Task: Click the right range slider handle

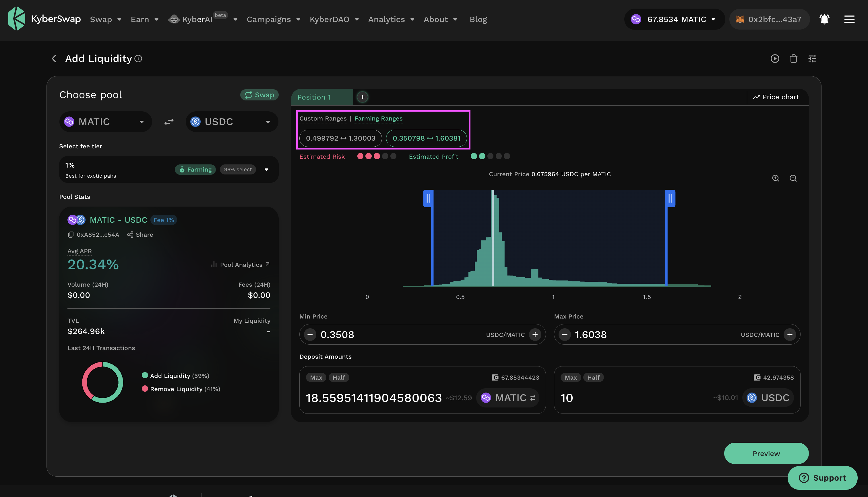Action: point(670,198)
